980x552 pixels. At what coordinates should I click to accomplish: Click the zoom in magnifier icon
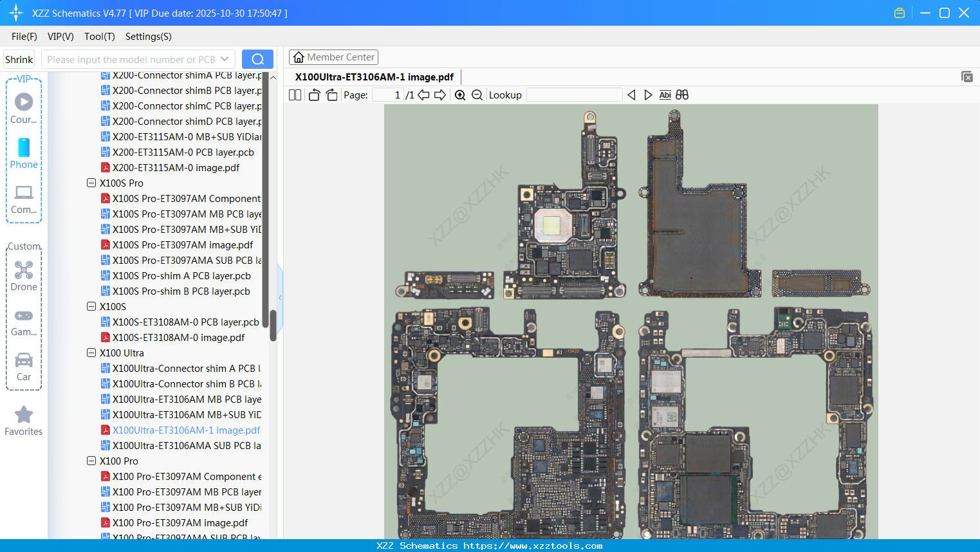(460, 95)
